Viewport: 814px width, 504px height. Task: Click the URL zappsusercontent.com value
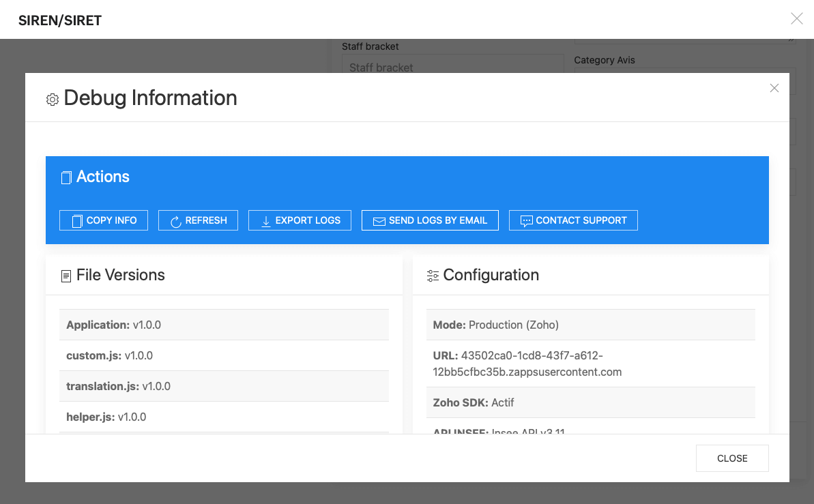(x=527, y=364)
